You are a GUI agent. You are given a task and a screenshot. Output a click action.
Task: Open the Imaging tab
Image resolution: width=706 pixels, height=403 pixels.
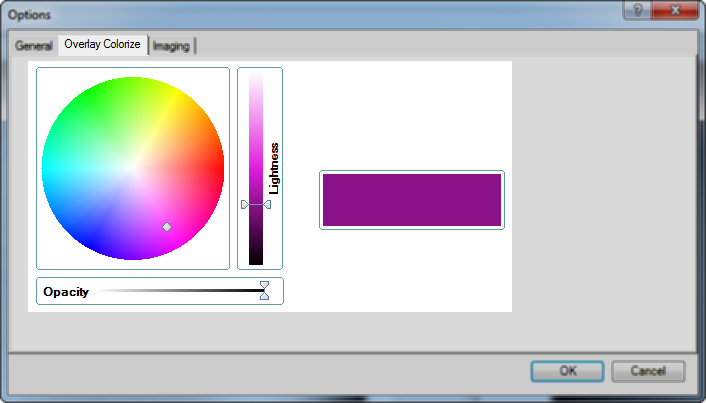coord(171,46)
